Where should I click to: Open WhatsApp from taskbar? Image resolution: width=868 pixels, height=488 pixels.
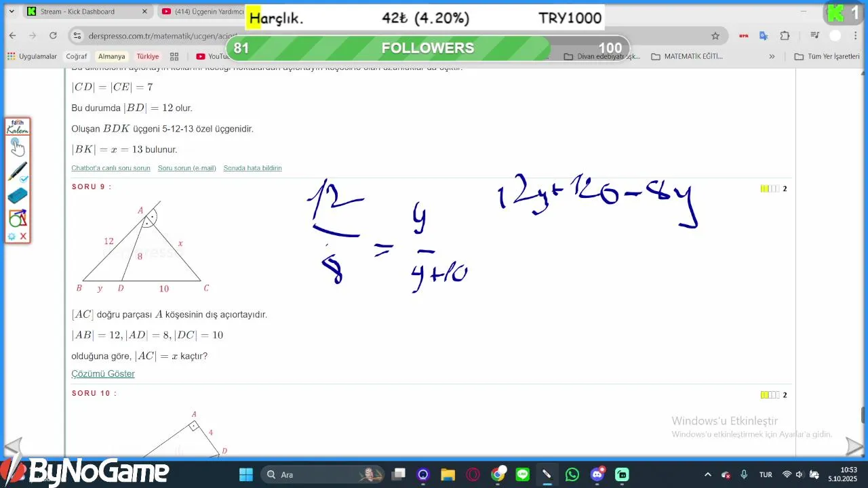coord(572,474)
